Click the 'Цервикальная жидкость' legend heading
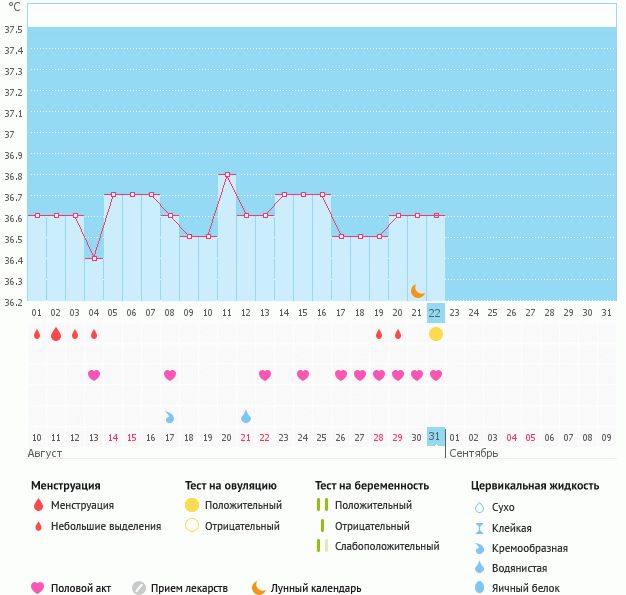 535,486
